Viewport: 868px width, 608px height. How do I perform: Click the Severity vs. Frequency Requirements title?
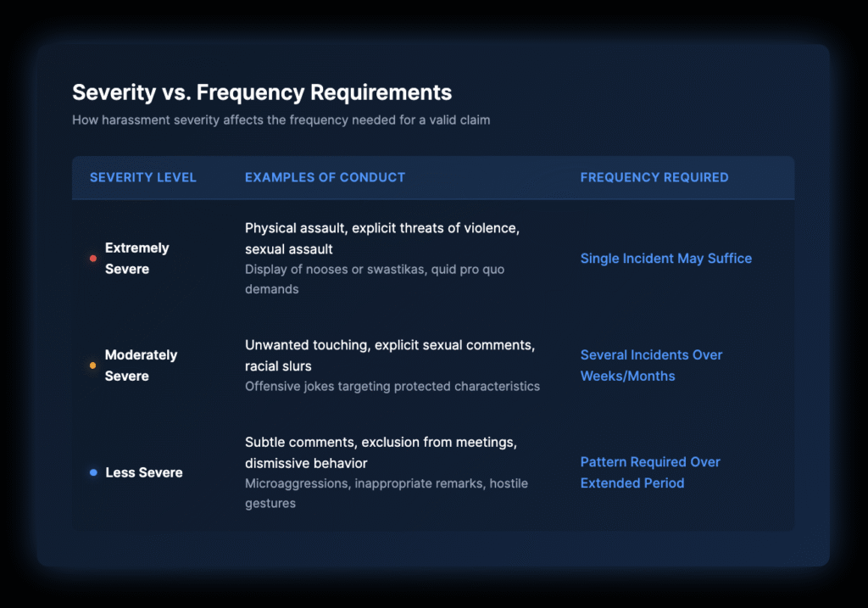point(262,92)
